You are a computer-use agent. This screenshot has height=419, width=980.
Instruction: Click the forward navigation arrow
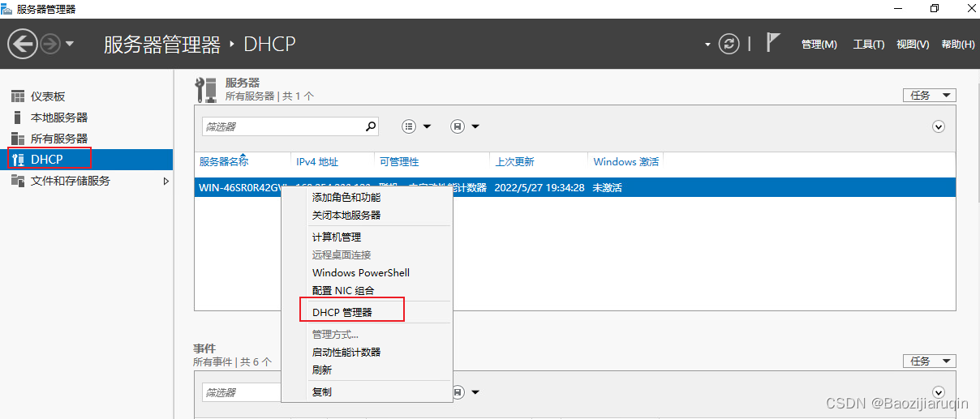[x=50, y=44]
